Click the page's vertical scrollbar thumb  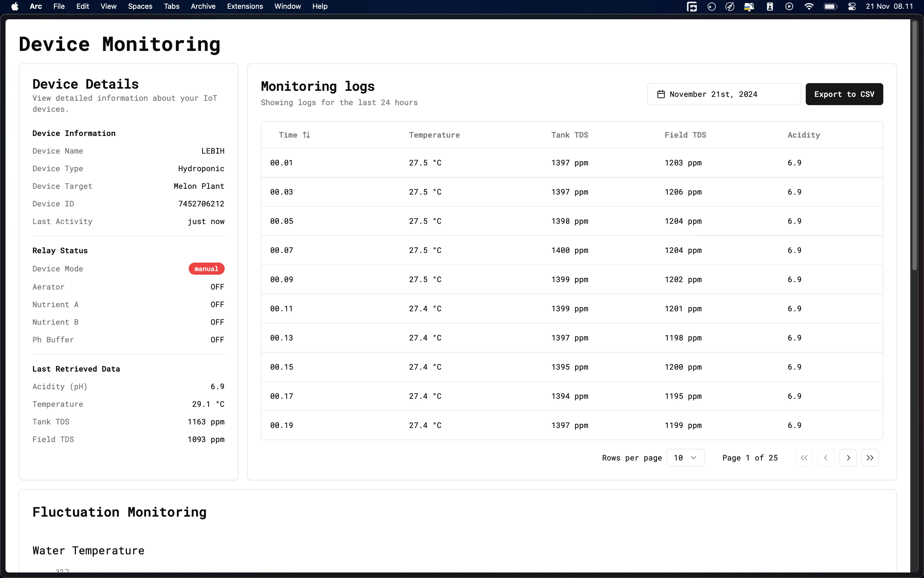(914, 145)
